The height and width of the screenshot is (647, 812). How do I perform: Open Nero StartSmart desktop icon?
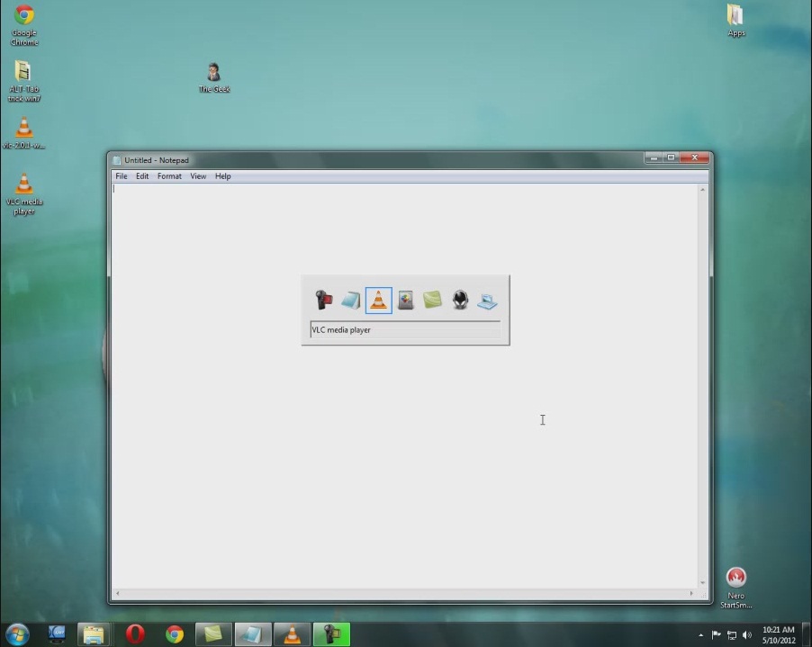[x=736, y=577]
